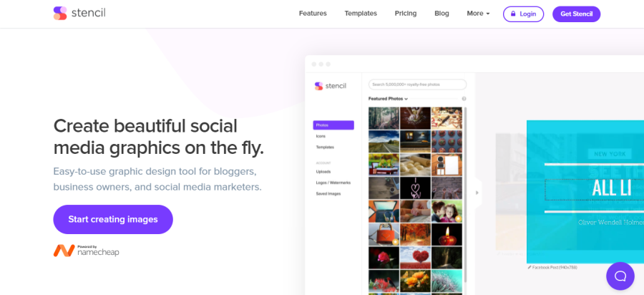Click the lock icon on Login
Image resolution: width=644 pixels, height=295 pixels.
(x=512, y=14)
